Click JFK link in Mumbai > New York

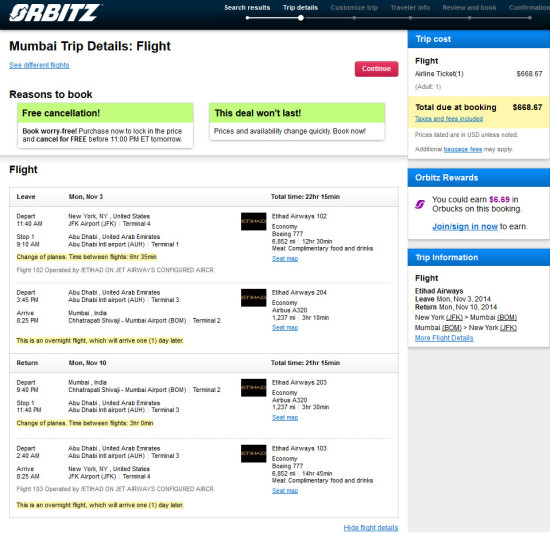click(x=508, y=328)
